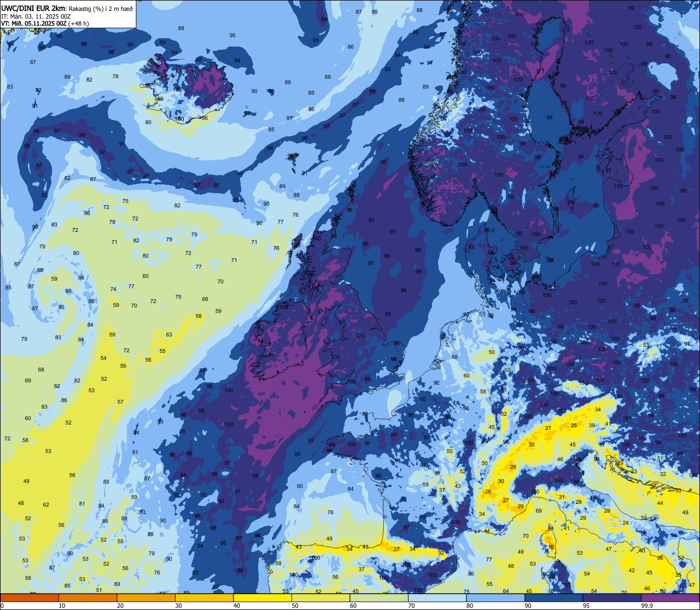This screenshot has height=610, width=700.
Task: Click the dark orange 0–10 legend swatch
Action: pos(30,597)
